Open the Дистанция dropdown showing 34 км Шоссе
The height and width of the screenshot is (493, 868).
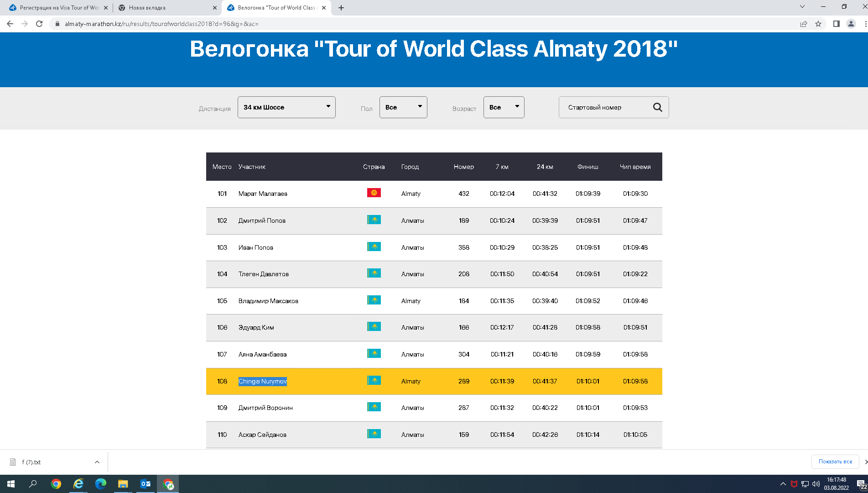(x=286, y=107)
